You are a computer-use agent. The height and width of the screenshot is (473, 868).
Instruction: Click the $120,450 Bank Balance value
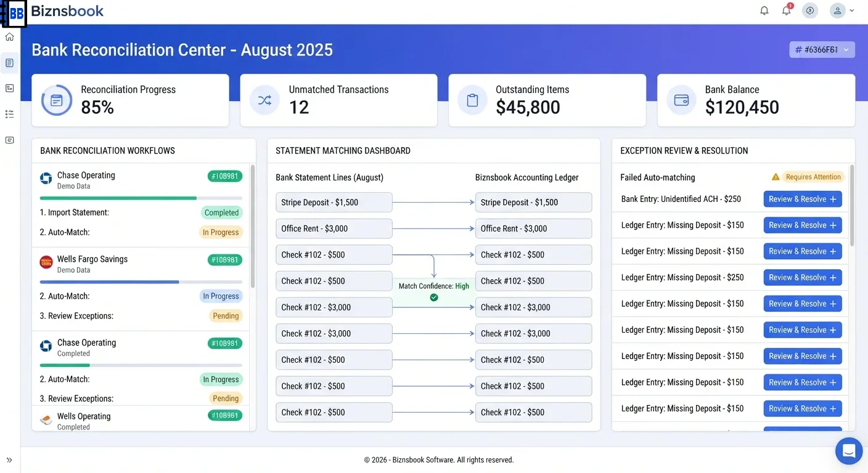pos(742,107)
